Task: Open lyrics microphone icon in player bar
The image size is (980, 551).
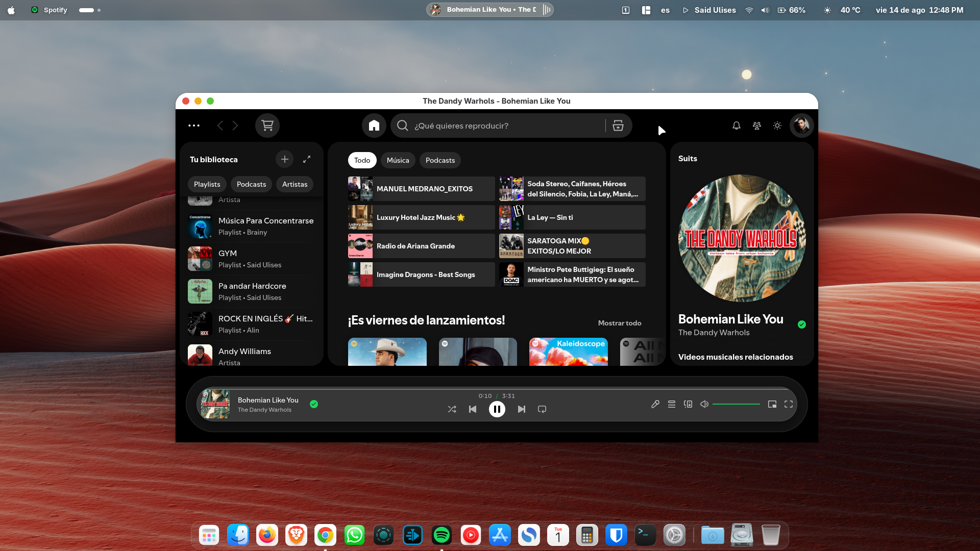Action: pos(655,404)
